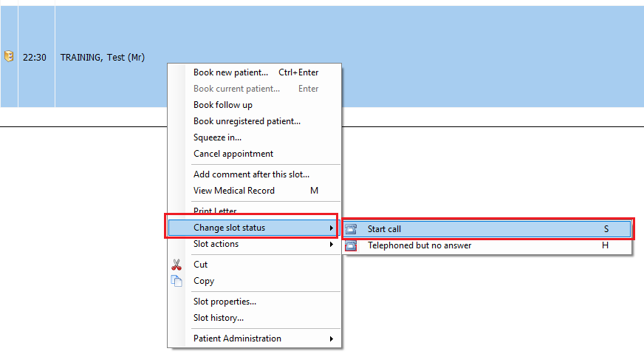The height and width of the screenshot is (357, 644).
Task: Click the slot status icon beside 22:30
Action: (9, 56)
